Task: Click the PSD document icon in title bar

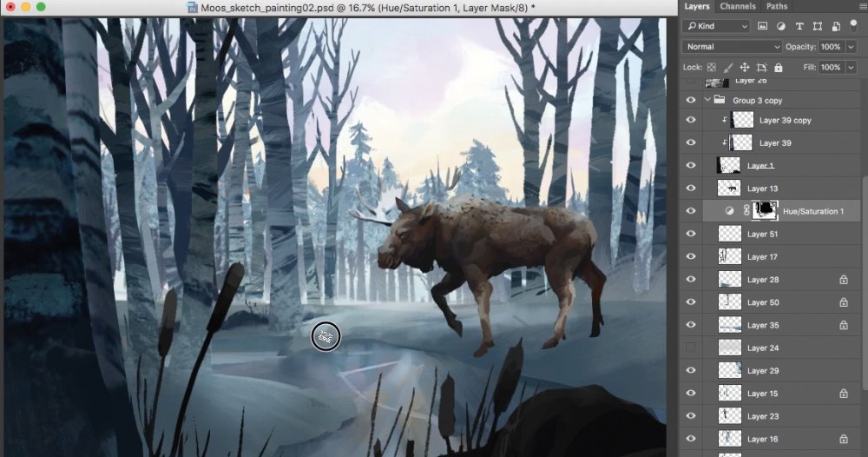Action: (x=192, y=8)
